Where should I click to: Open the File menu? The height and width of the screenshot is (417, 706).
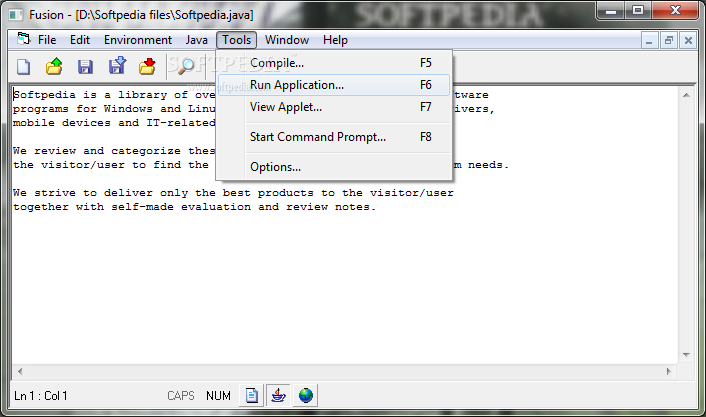click(47, 40)
